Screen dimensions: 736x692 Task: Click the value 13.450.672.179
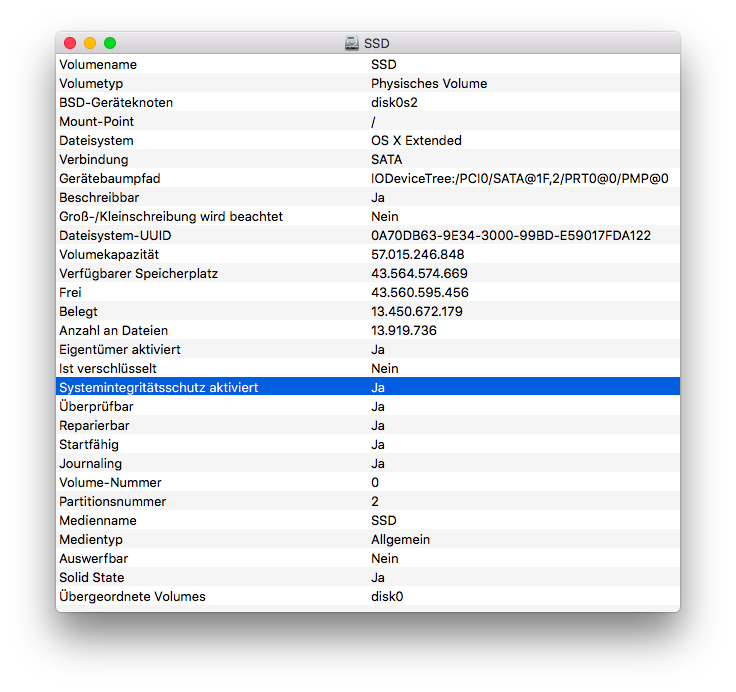pyautogui.click(x=416, y=312)
